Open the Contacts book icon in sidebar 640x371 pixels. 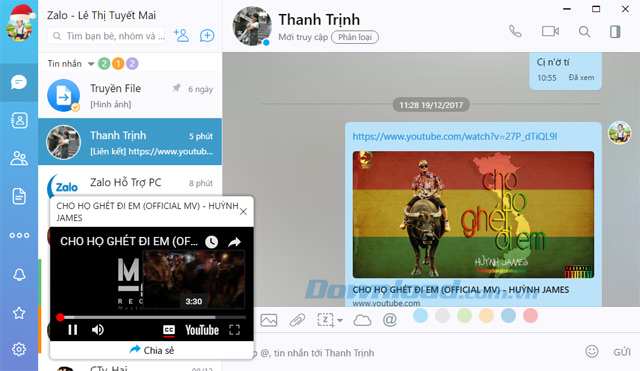(x=19, y=120)
